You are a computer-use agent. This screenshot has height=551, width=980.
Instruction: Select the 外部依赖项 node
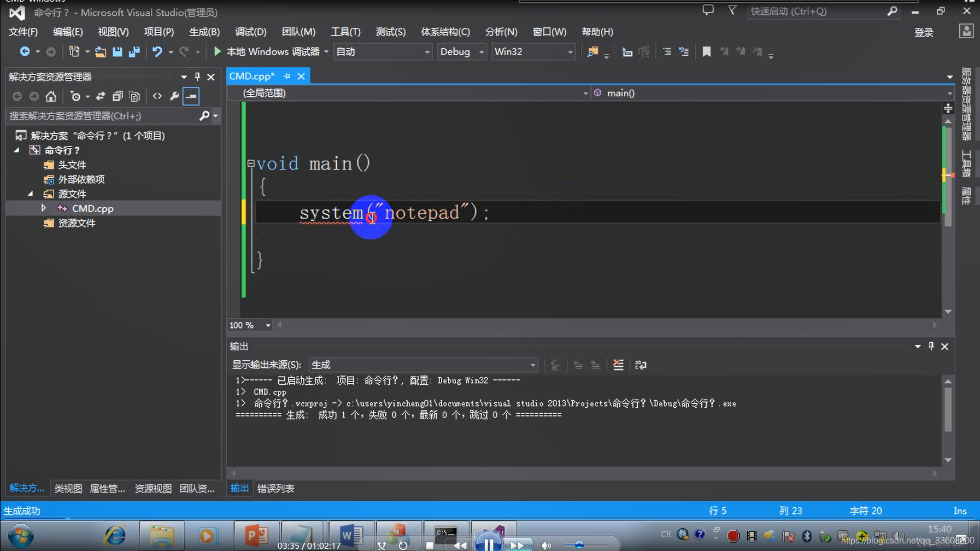tap(81, 179)
